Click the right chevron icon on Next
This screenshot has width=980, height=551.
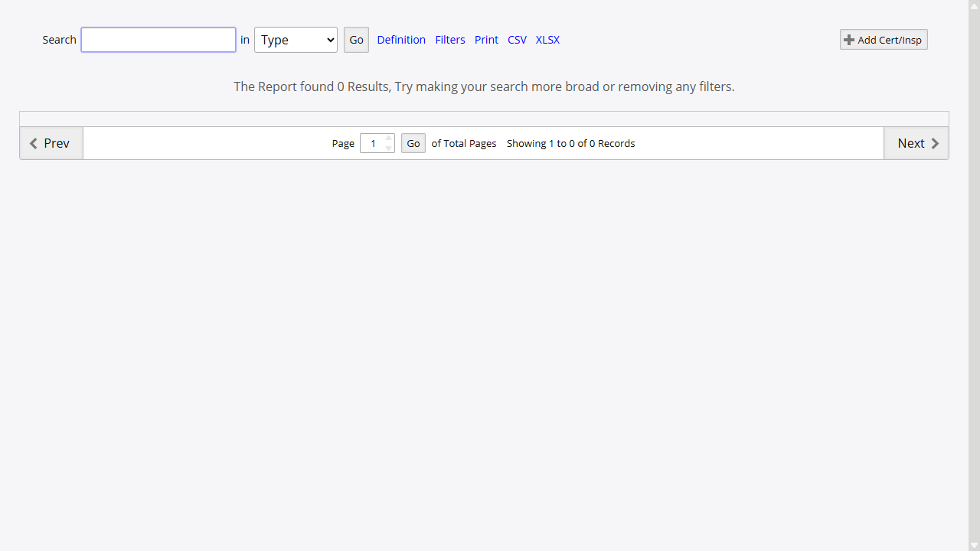935,144
